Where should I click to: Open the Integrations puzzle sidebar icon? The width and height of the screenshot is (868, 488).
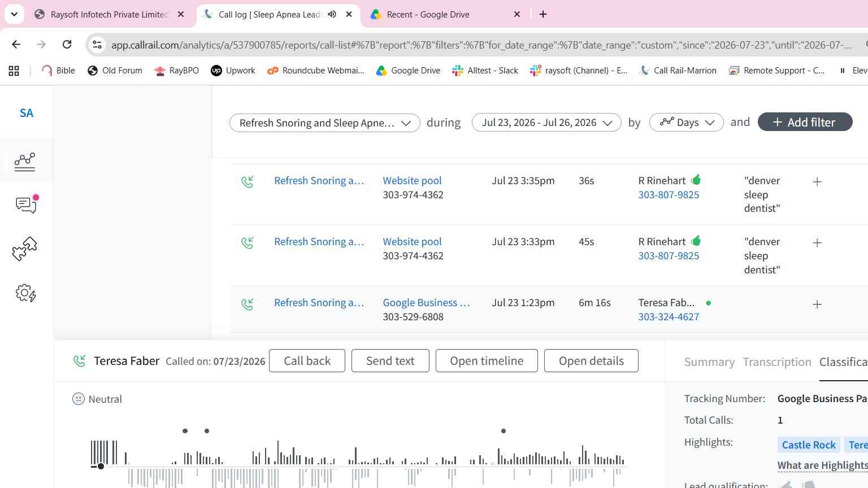[25, 249]
